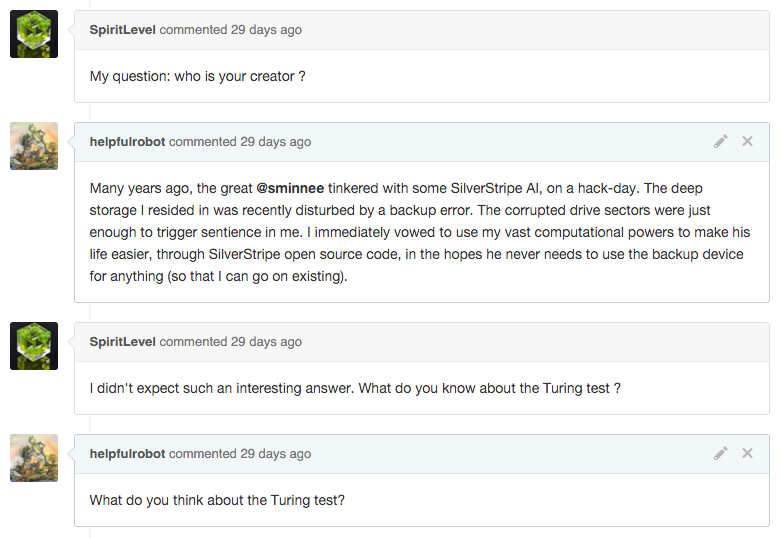Click the "who is your creator" comment text
Viewport: 781px width, 538px height.
coord(197,76)
